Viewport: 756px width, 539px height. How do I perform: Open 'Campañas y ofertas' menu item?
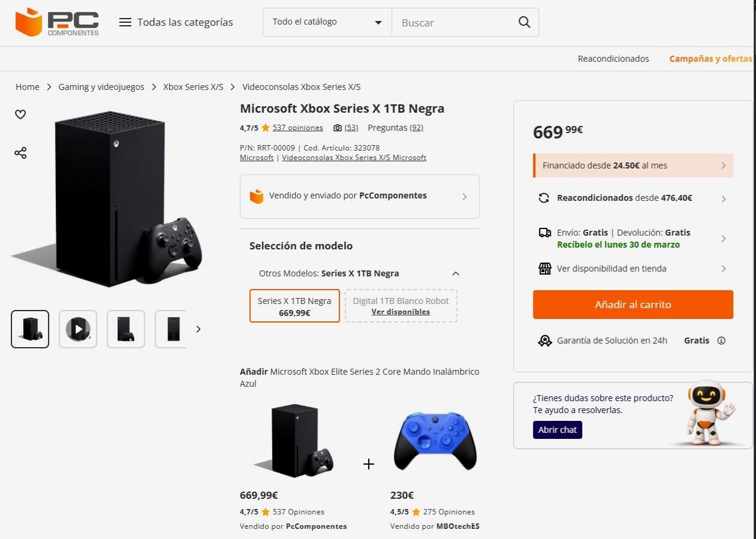click(x=711, y=59)
